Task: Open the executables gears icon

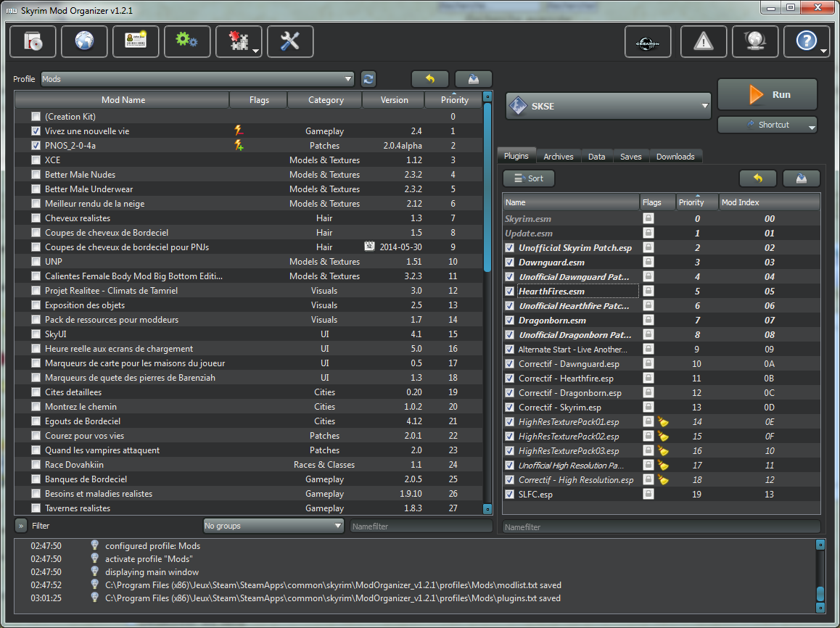Action: tap(187, 41)
